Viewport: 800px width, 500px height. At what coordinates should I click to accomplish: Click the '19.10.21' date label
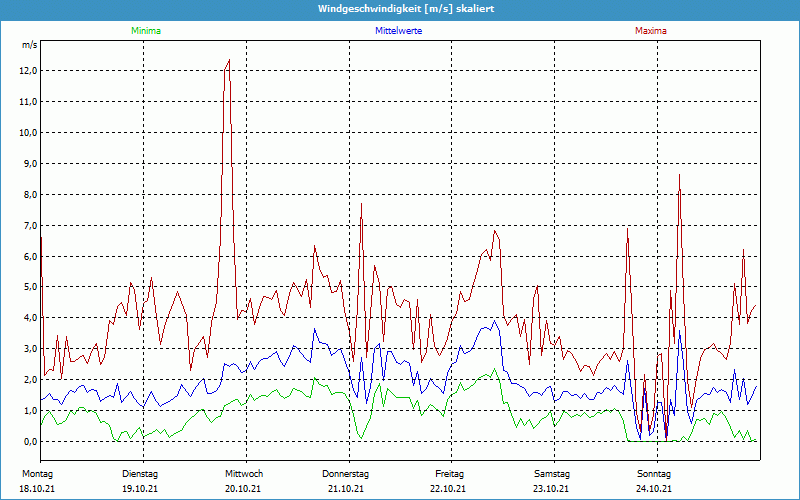click(140, 489)
